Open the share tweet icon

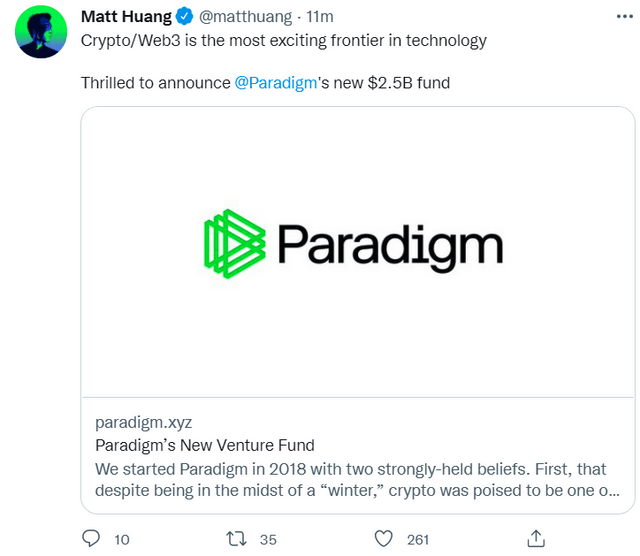pyautogui.click(x=535, y=538)
